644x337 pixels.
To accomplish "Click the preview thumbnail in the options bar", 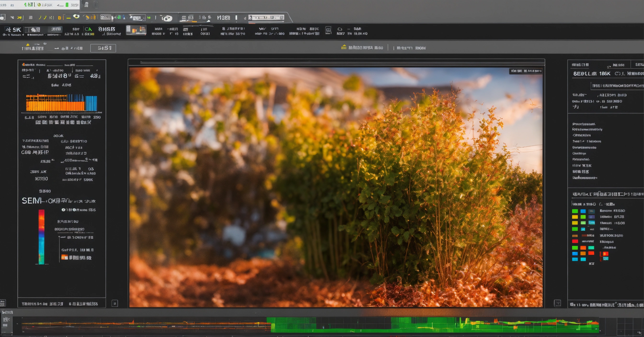I will click(x=136, y=30).
